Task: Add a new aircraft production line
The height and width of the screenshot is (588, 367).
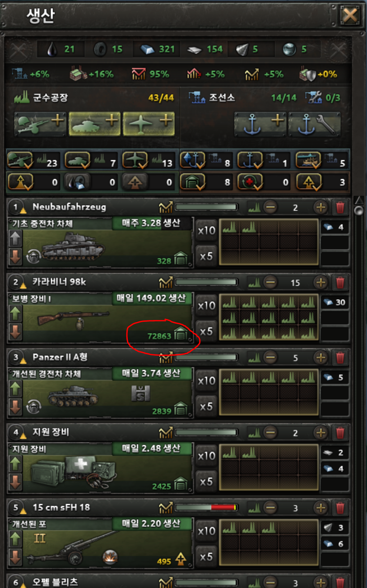Action: point(149,123)
